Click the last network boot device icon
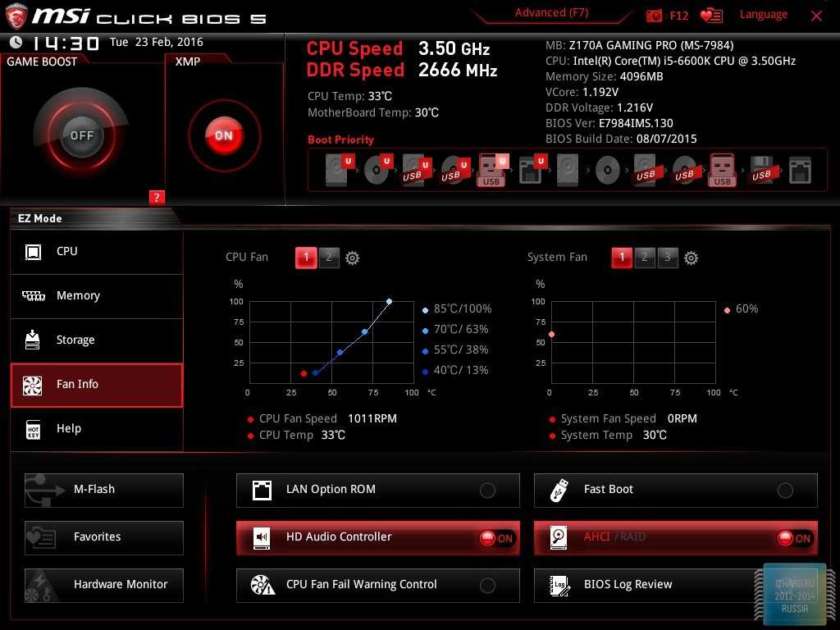 [799, 170]
